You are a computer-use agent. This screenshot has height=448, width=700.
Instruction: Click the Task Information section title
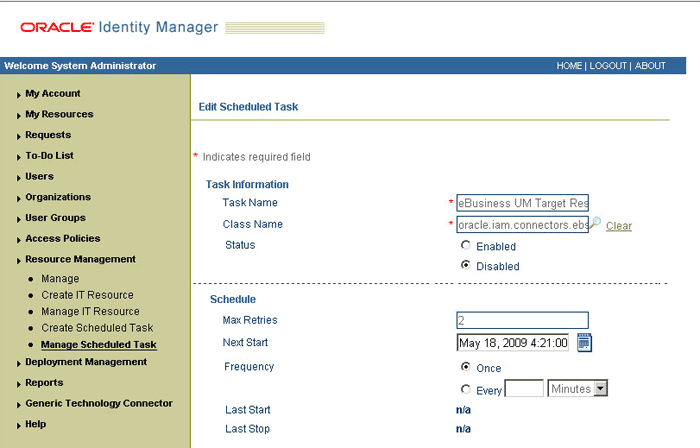click(x=247, y=184)
